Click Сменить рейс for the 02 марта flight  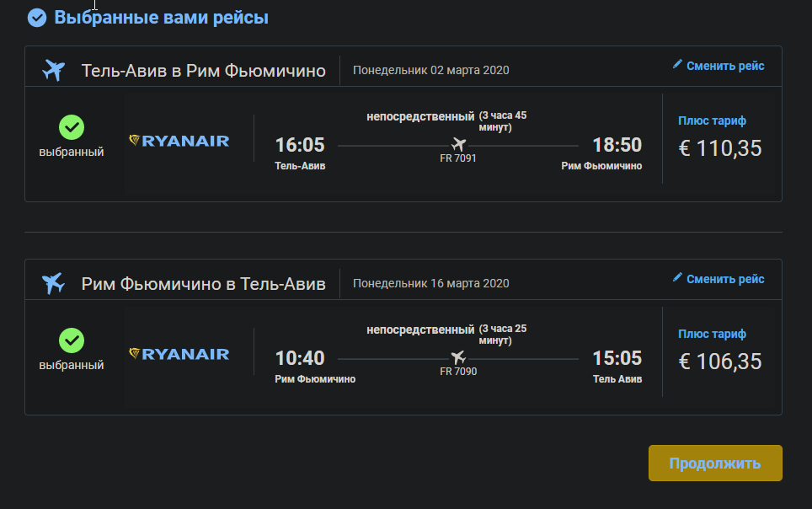pyautogui.click(x=725, y=66)
